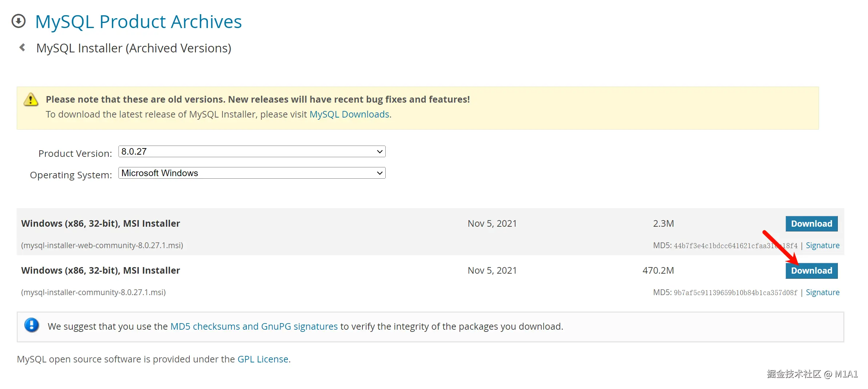
Task: Click the MySQL Product Archives heading
Action: (x=138, y=21)
